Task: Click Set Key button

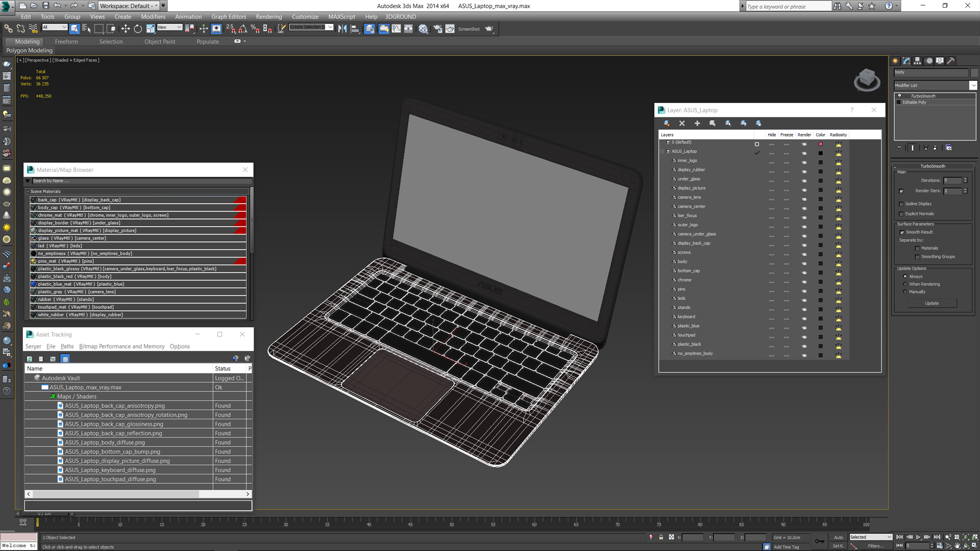Action: tap(839, 546)
